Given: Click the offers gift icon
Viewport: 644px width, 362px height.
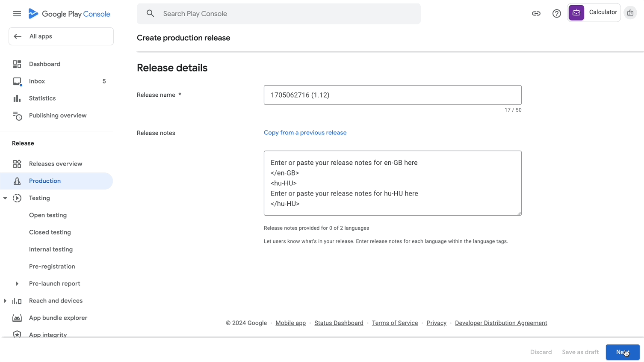Looking at the screenshot, I should pos(630,12).
